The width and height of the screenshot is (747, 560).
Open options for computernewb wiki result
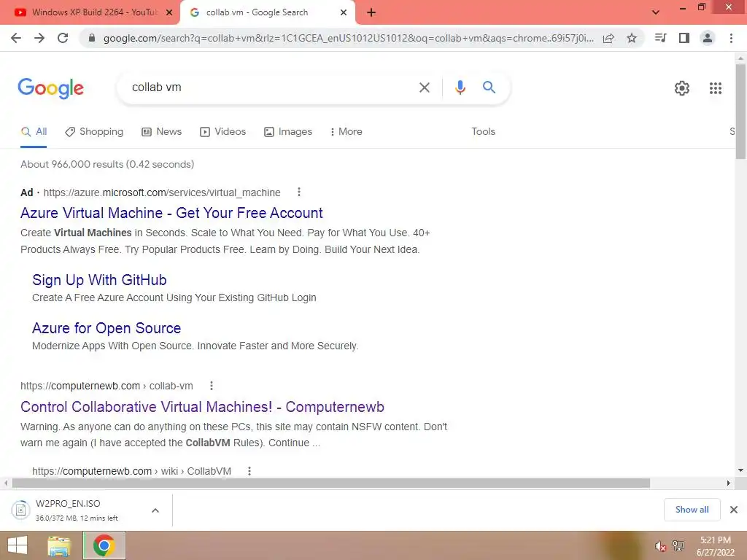(x=249, y=471)
